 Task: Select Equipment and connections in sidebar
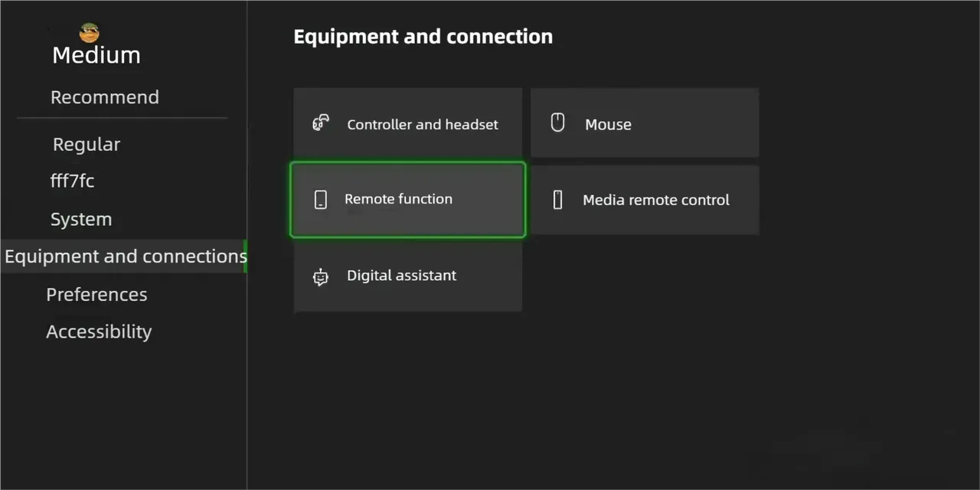(126, 256)
